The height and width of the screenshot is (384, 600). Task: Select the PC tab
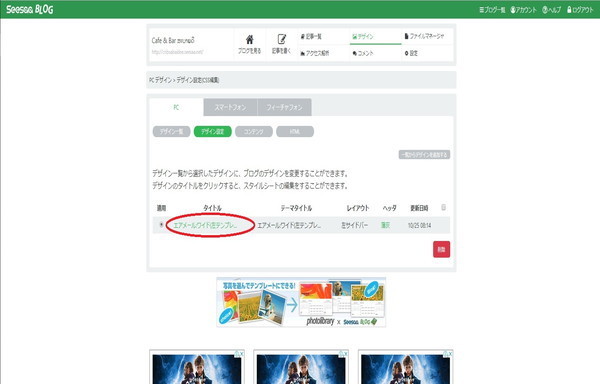[x=176, y=107]
